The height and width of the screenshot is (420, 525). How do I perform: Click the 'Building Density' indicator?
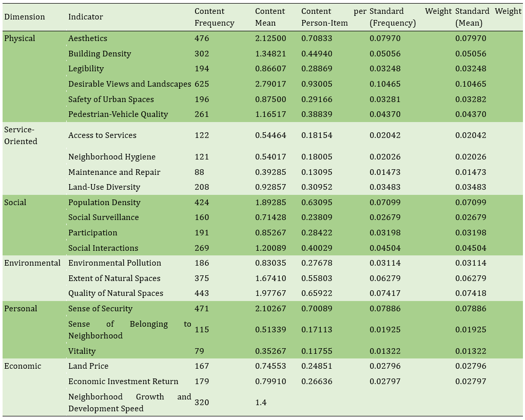coord(100,53)
